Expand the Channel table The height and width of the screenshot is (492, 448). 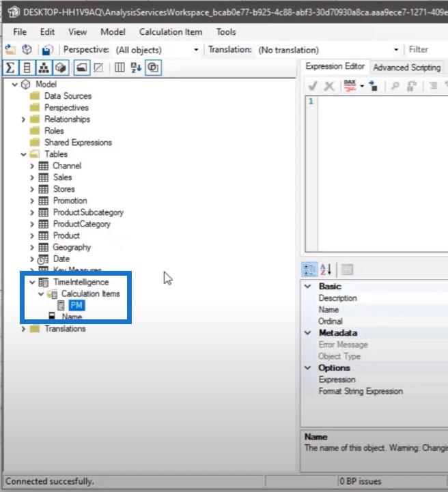pos(32,166)
